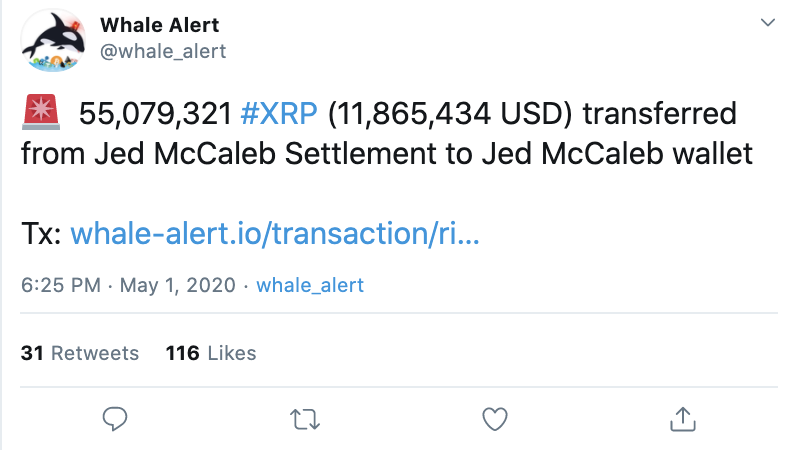794x450 pixels.
Task: Open the @whale_alert handle profile
Action: tap(163, 51)
